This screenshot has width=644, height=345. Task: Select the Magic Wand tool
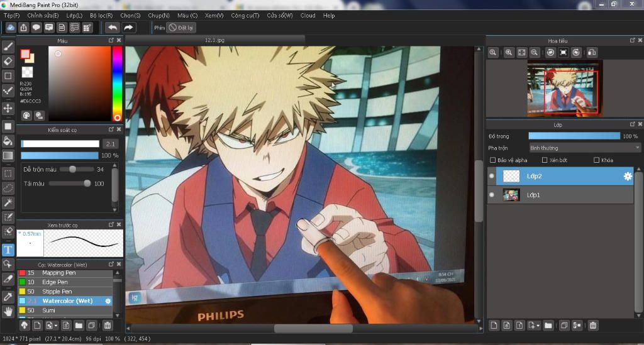(8, 202)
